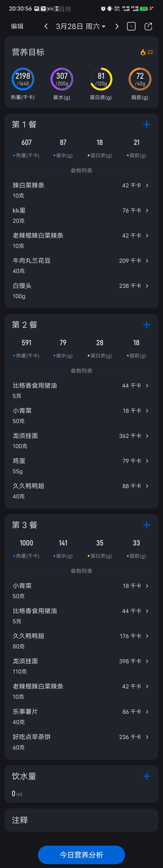Tap the 蛋白质 protein progress ring

coord(101,79)
